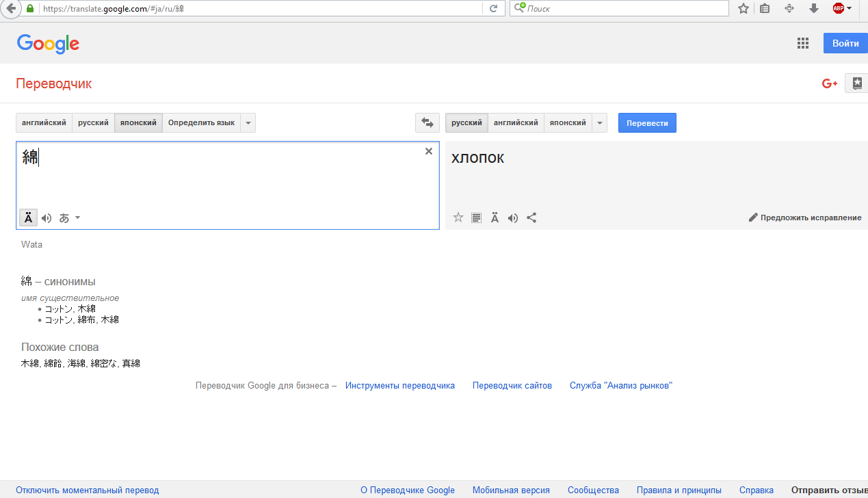The image size is (868, 498).
Task: Open the Google+ share icon
Action: point(830,83)
